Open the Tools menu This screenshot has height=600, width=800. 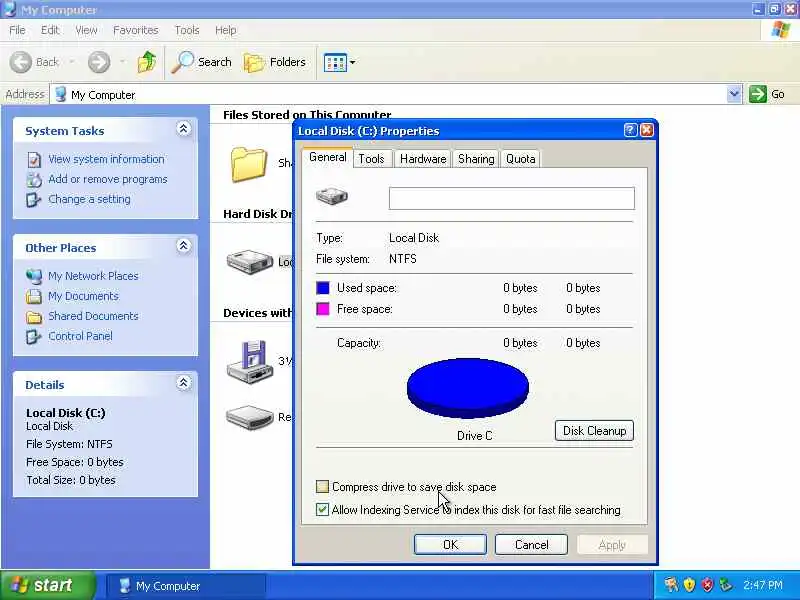[187, 30]
